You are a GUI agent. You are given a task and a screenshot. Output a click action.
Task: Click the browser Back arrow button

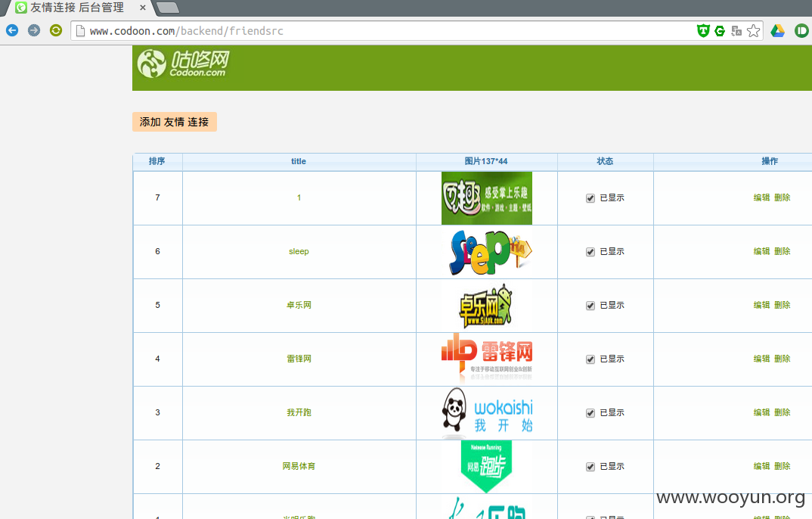12,30
